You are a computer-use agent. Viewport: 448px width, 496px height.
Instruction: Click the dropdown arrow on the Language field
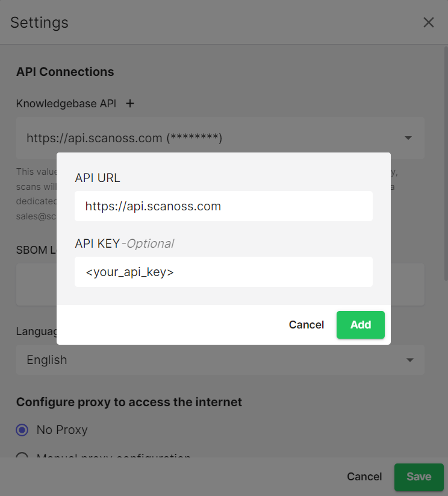tap(410, 360)
